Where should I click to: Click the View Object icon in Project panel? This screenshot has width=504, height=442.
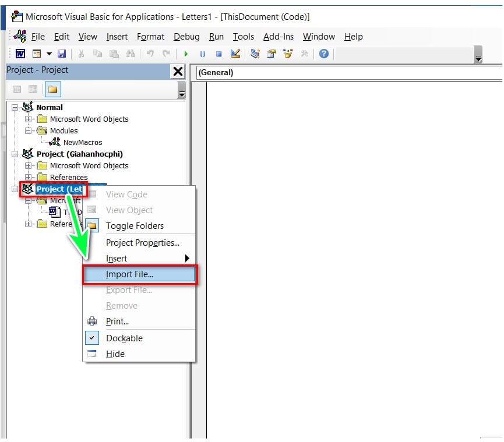click(x=33, y=89)
